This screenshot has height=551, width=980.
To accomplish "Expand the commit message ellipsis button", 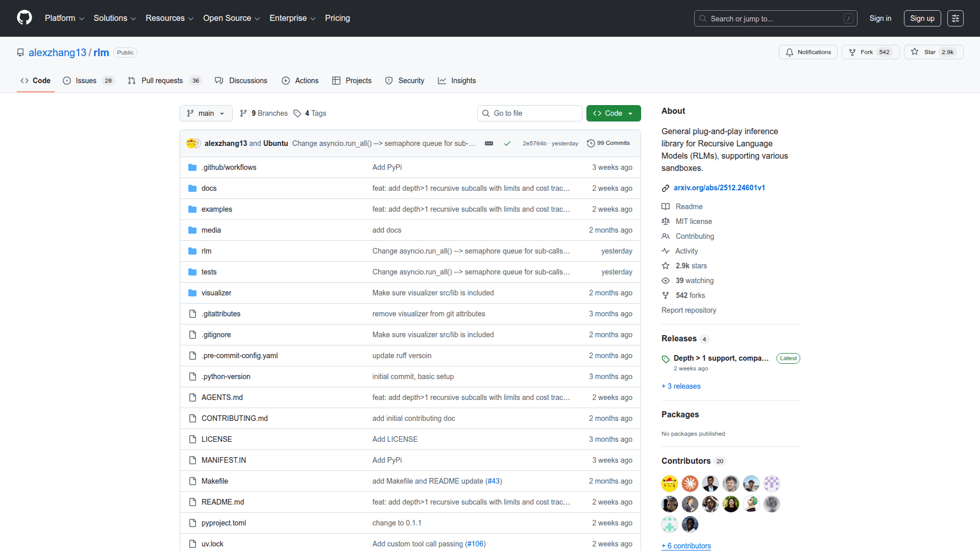I will pyautogui.click(x=488, y=143).
